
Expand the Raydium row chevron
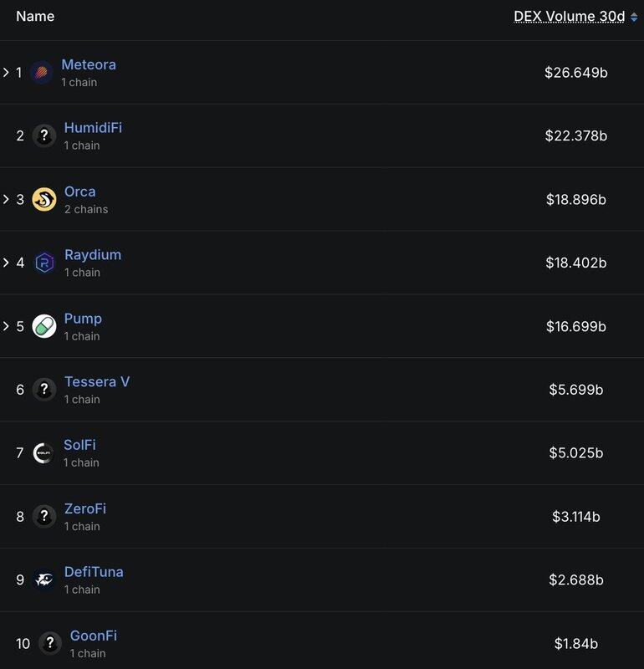click(6, 263)
